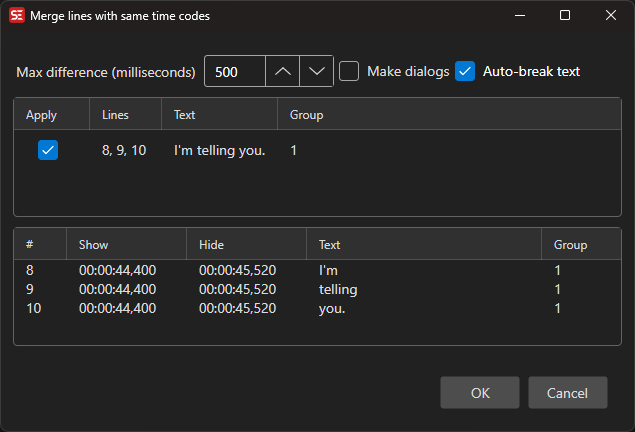Viewport: 635px width, 432px height.
Task: Close the merge lines dialog
Action: point(611,15)
